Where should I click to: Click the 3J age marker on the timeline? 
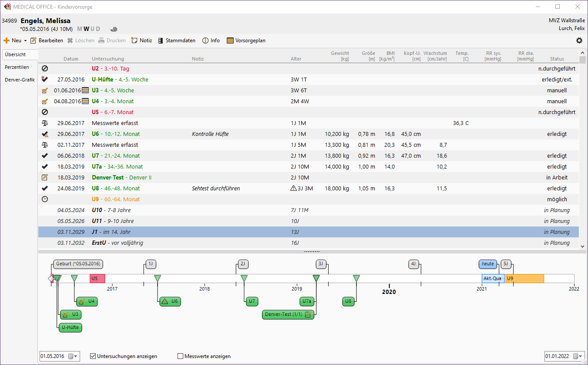[321, 264]
